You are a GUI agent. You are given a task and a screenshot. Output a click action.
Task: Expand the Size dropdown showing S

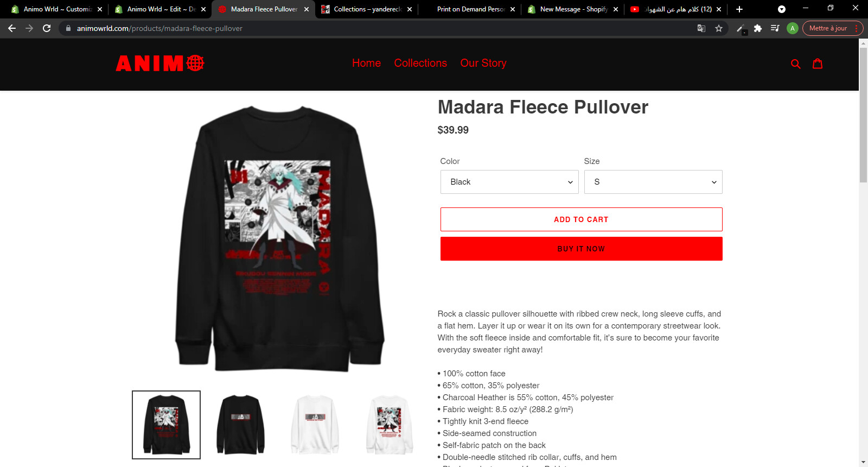[653, 182]
